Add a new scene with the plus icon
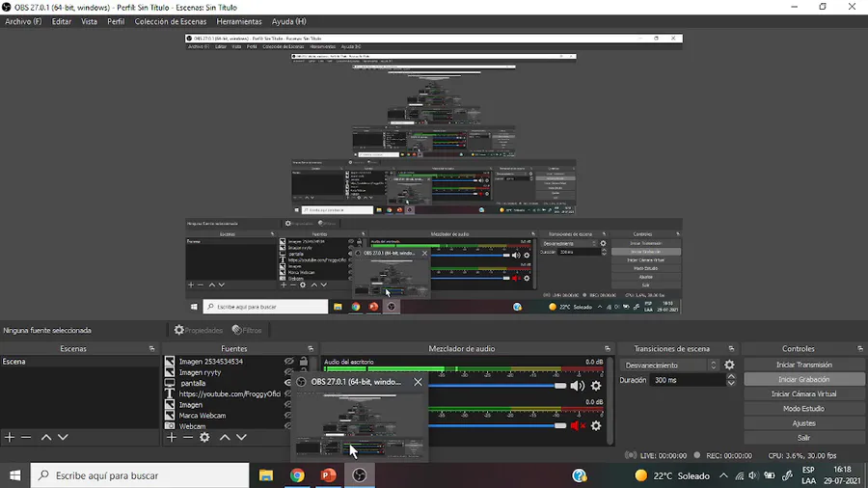This screenshot has height=488, width=868. pyautogui.click(x=10, y=437)
